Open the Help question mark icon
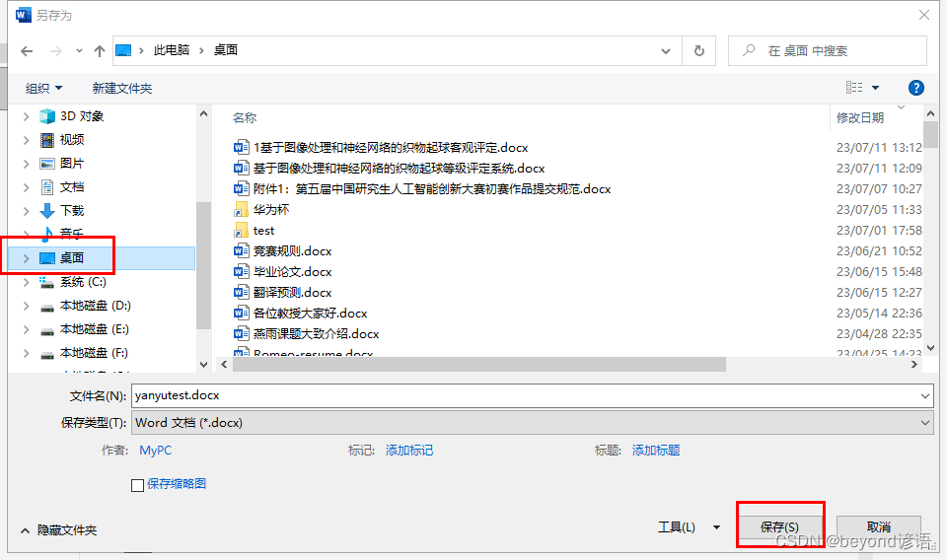This screenshot has height=560, width=947. 916,88
